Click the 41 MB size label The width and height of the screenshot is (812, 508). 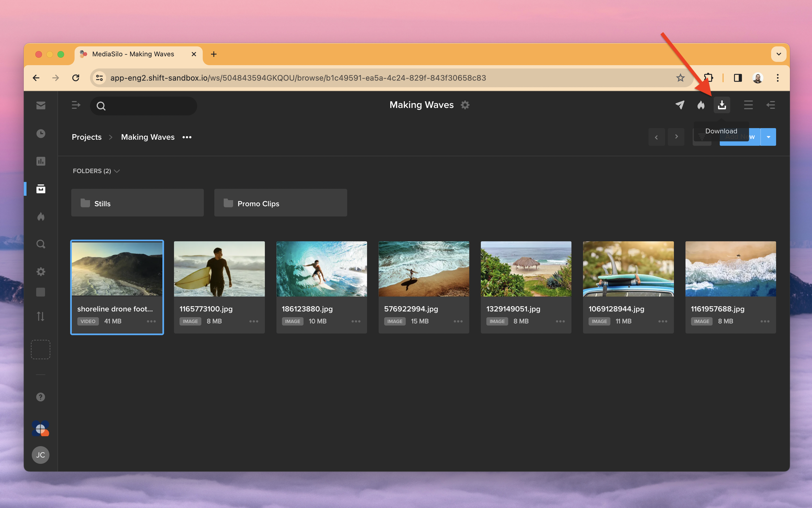pyautogui.click(x=113, y=321)
